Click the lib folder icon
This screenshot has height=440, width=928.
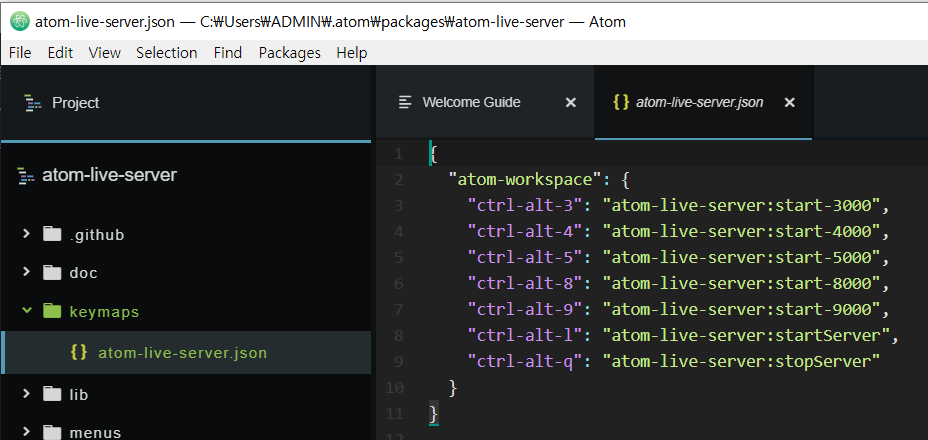click(x=52, y=394)
